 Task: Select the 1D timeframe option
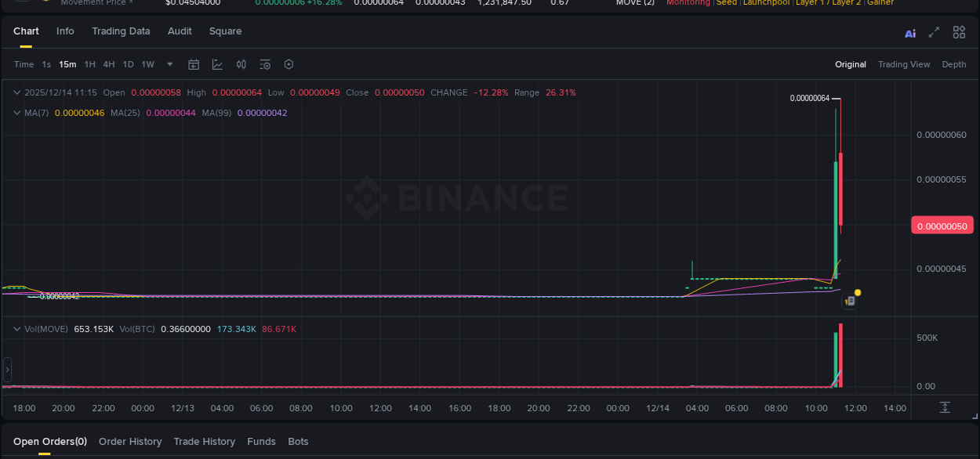(128, 64)
